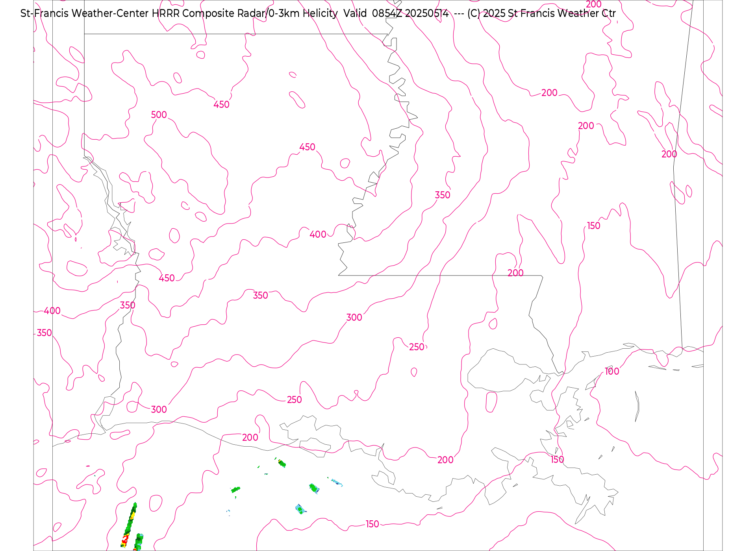This screenshot has height=551, width=756.
Task: Click the "400" label at the left map border
Action: 52,311
